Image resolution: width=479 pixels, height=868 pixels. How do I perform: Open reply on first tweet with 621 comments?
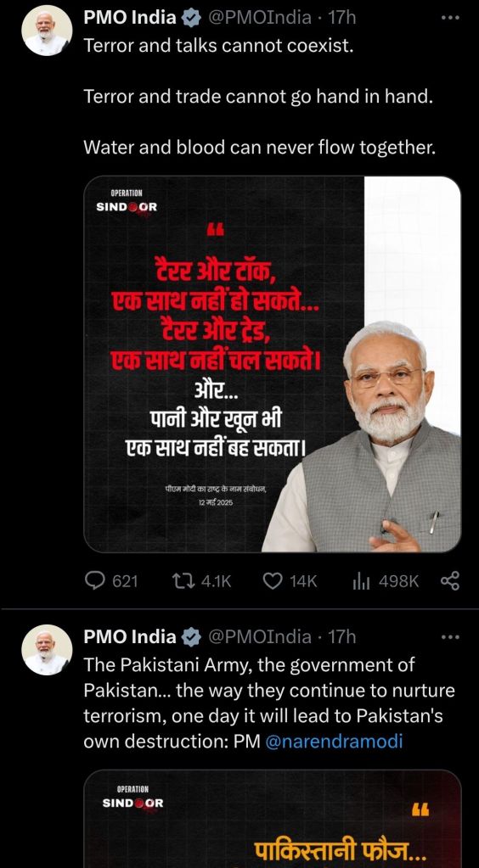[x=111, y=581]
